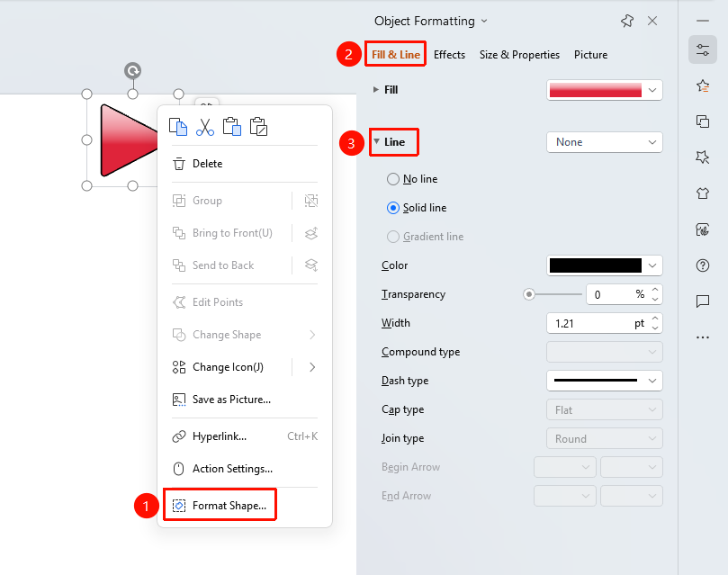Image resolution: width=728 pixels, height=575 pixels.
Task: Open the shirt template sidebar icon
Action: 703,193
